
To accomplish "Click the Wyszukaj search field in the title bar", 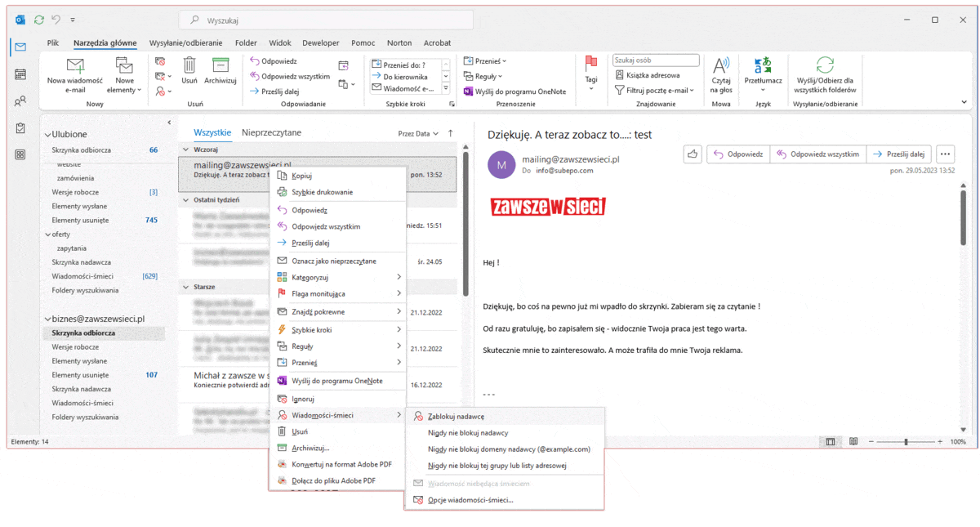I will coord(327,20).
